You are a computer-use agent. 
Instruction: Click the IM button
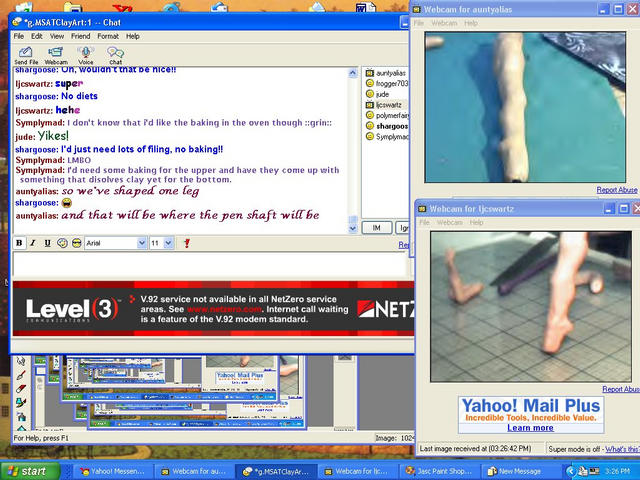point(377,228)
